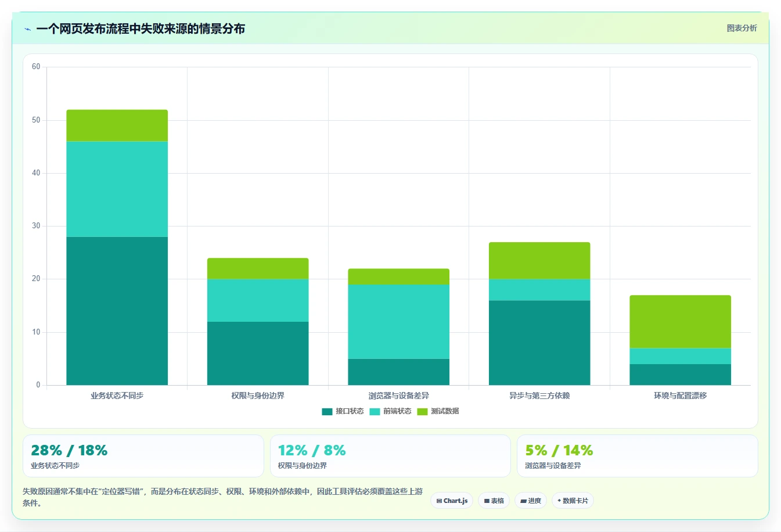Image resolution: width=781 pixels, height=532 pixels.
Task: Click the green top segment of 权限与身份边界 bar
Action: tap(258, 269)
